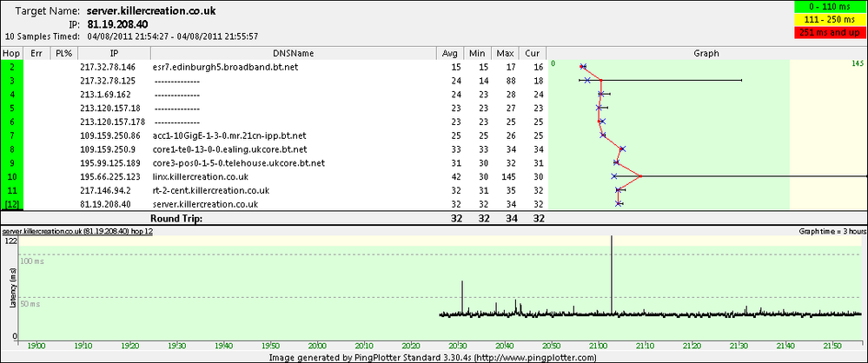Click the PL% column header

(64, 54)
